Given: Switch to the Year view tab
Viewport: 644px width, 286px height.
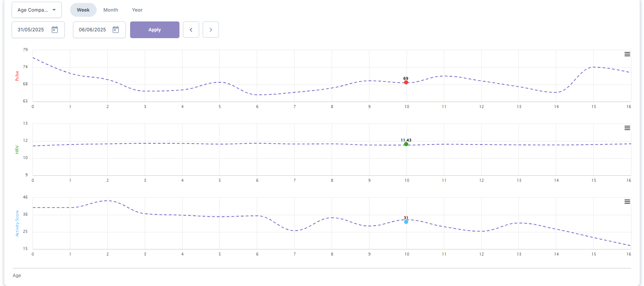Looking at the screenshot, I should 137,10.
